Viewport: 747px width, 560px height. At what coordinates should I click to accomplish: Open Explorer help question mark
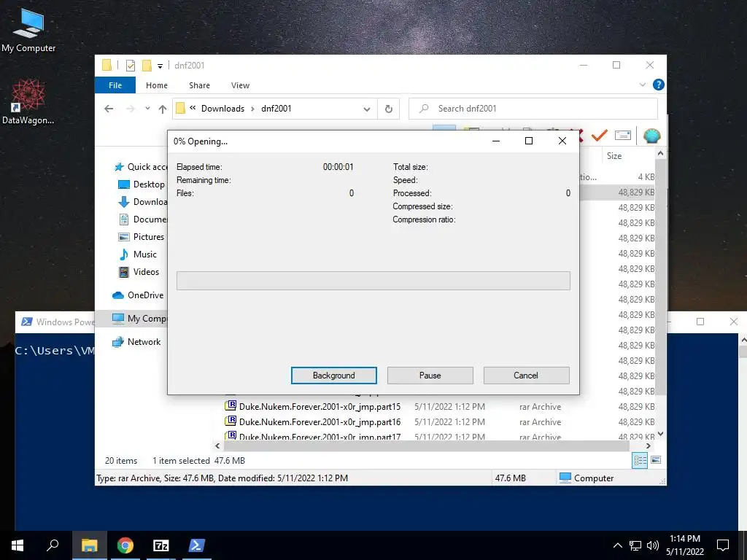(659, 85)
